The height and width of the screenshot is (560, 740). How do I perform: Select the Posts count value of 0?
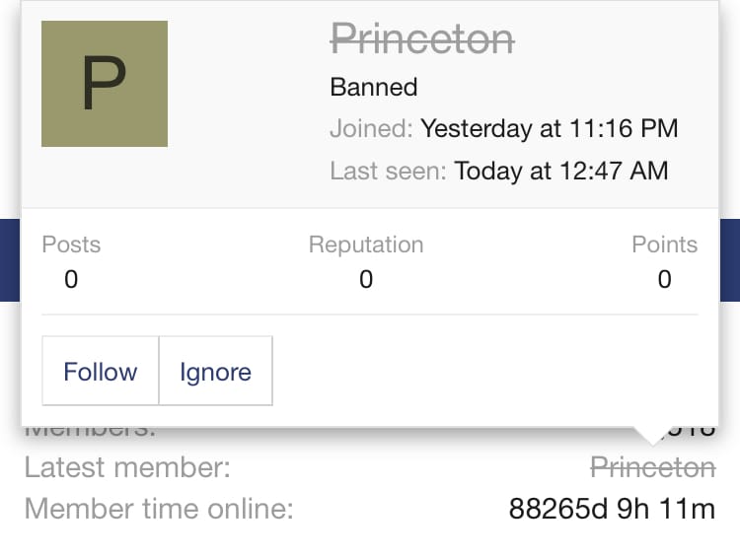pos(71,280)
